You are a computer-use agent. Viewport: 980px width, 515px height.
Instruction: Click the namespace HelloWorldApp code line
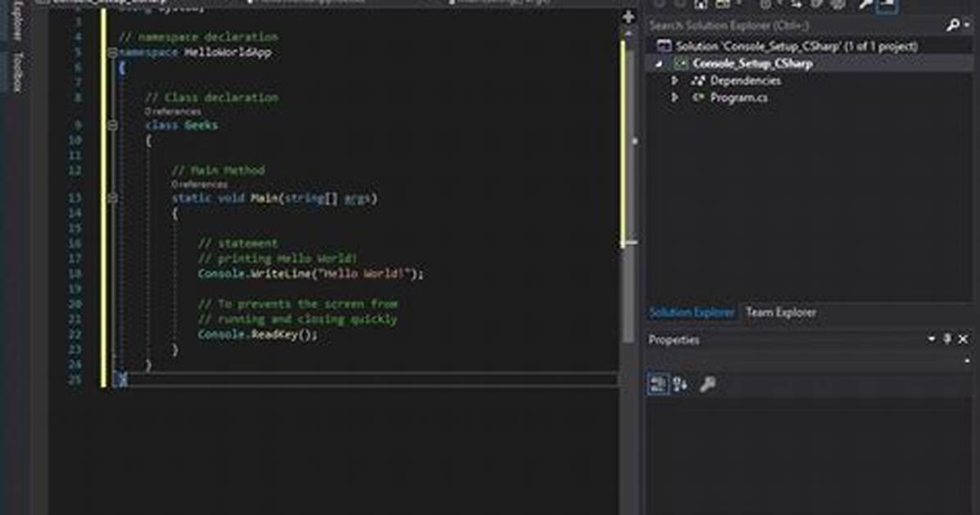(195, 52)
